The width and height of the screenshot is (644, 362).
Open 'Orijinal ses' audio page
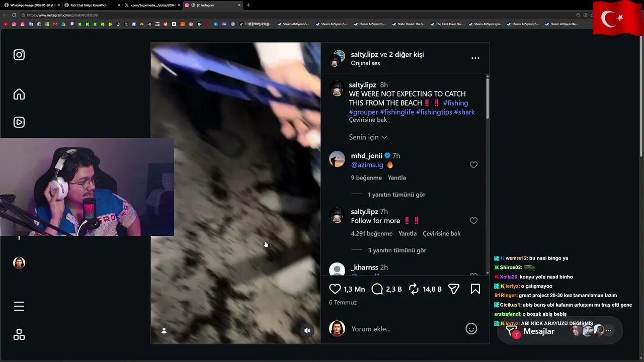pyautogui.click(x=365, y=63)
